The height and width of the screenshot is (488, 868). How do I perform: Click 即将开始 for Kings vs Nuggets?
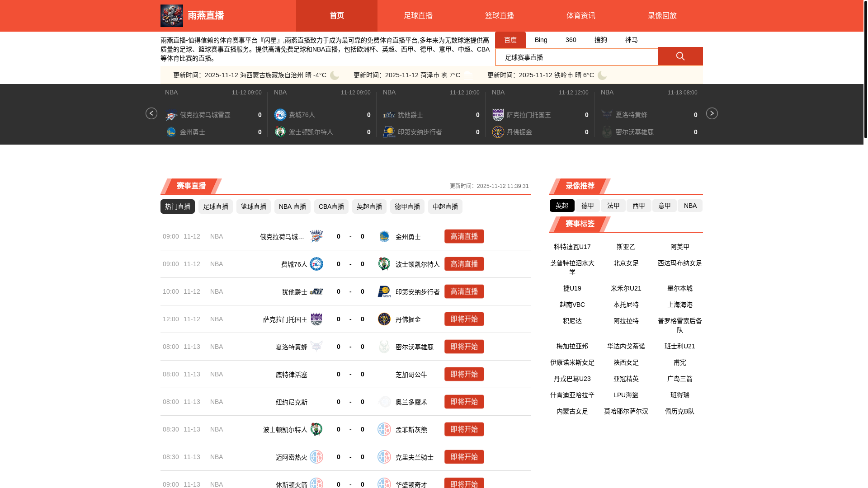[x=464, y=319]
